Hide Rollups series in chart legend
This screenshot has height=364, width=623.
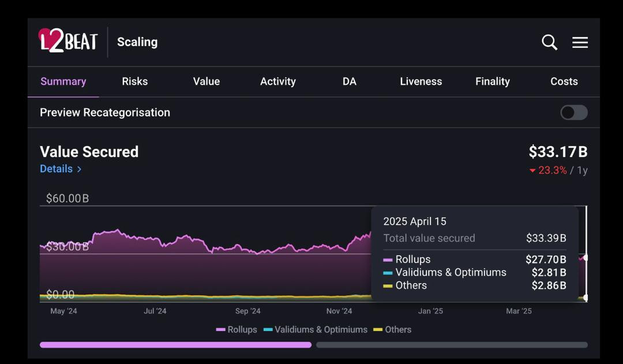237,330
